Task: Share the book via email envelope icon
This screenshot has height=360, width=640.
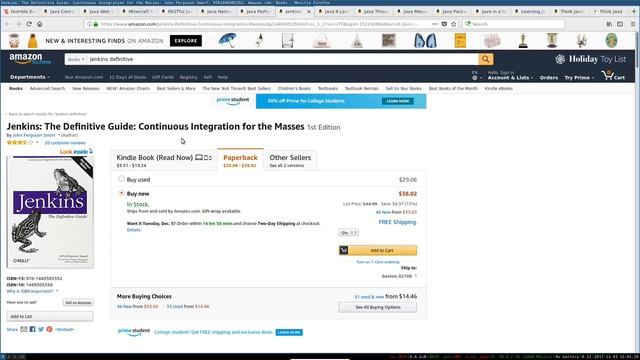Action: tap(24, 329)
